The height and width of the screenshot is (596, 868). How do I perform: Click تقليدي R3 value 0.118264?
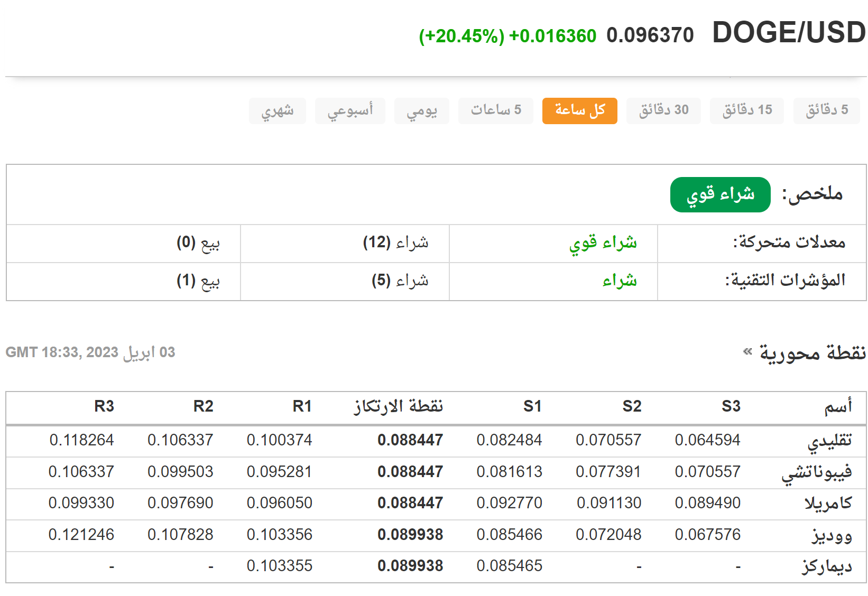tap(81, 440)
